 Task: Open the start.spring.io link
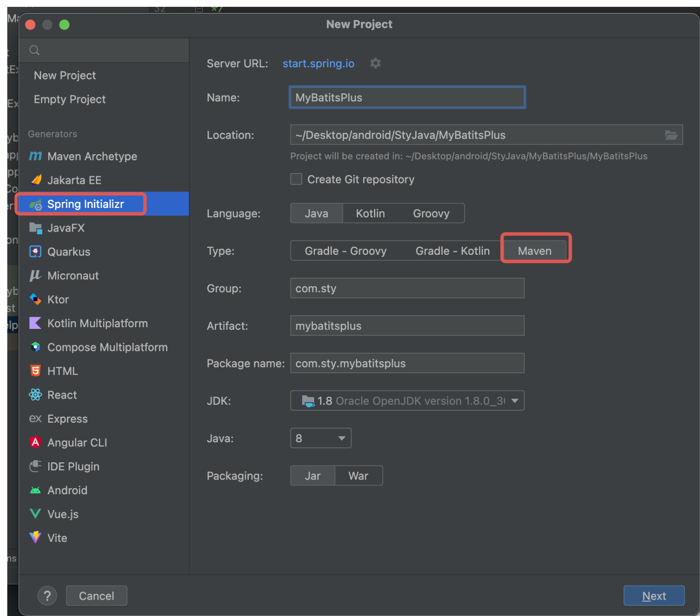click(318, 63)
